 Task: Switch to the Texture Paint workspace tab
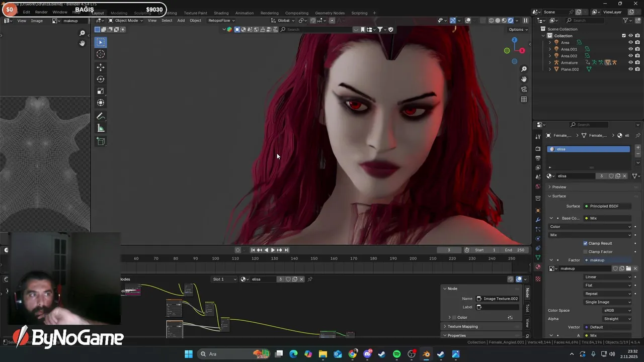[x=195, y=13]
